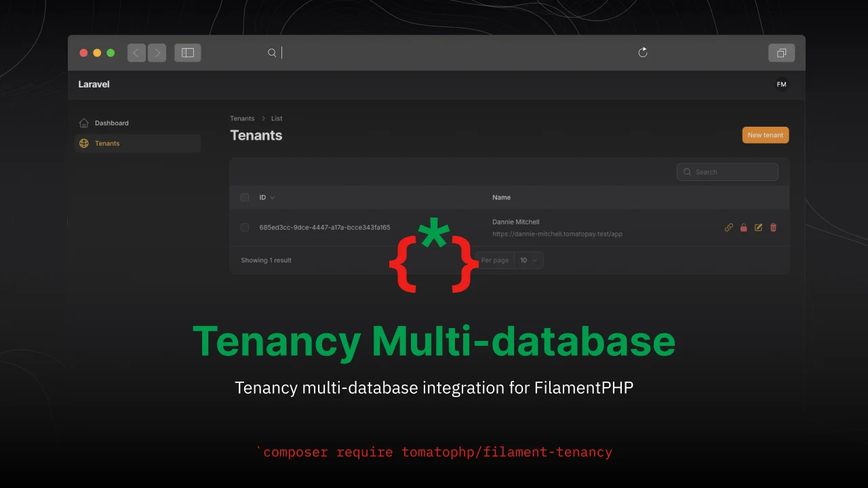This screenshot has width=868, height=488.
Task: Toggle the browser sidebar panel icon
Action: (187, 52)
